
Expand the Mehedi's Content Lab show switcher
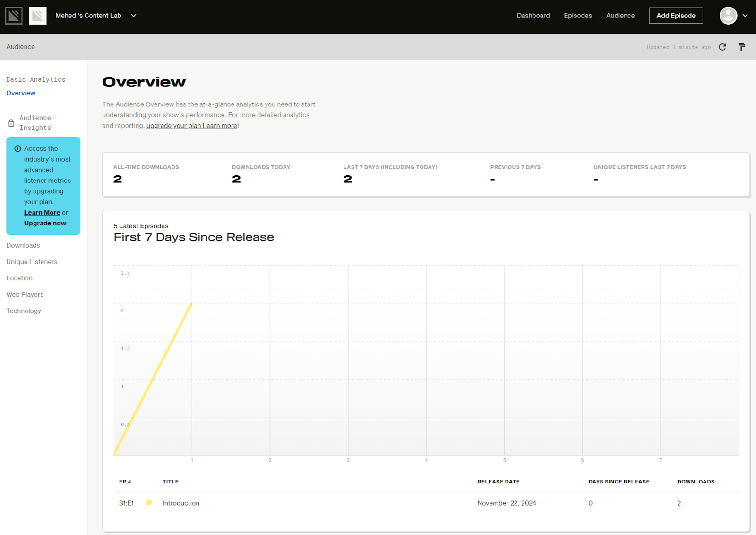click(x=96, y=16)
